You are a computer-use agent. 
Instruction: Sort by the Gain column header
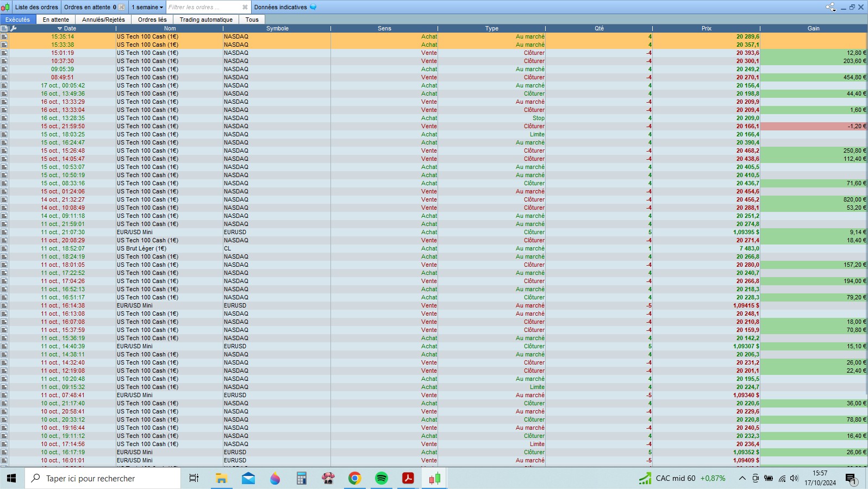[x=813, y=28]
